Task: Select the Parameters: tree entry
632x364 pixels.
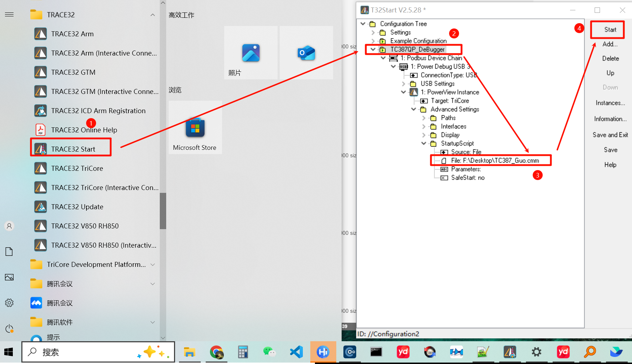Action: pos(466,169)
